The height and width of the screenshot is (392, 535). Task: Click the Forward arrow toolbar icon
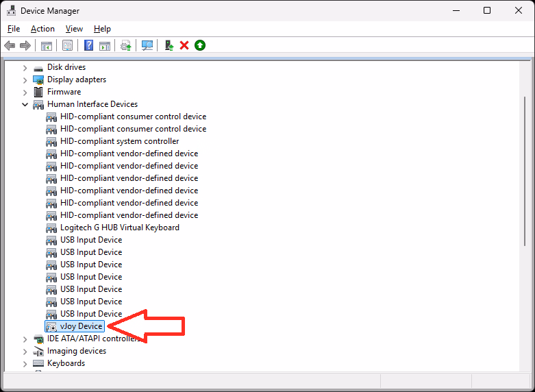tap(25, 45)
